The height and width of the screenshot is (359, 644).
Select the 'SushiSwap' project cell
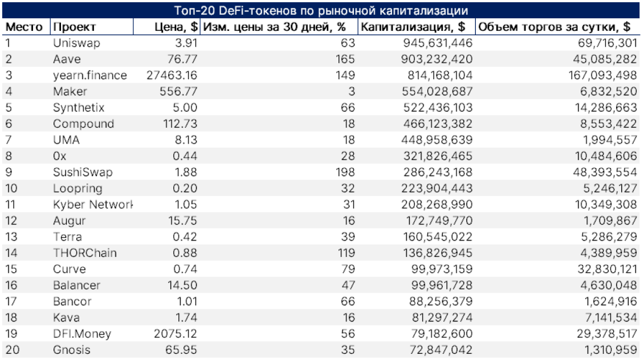tap(83, 172)
